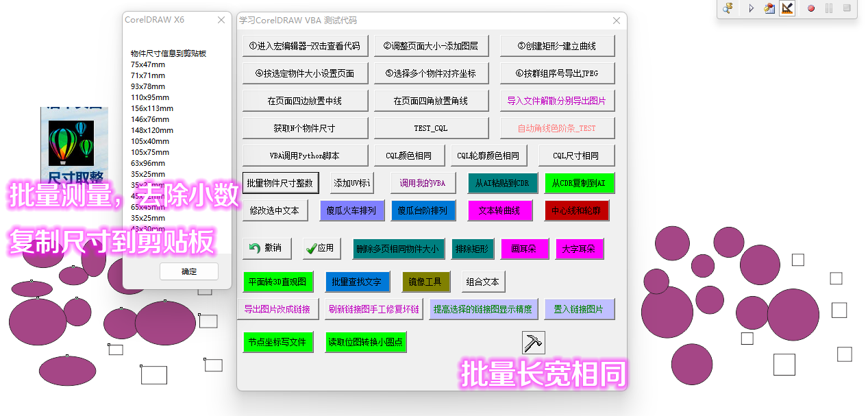
Task: Click 在页面四角放置角线 button
Action: [x=432, y=101]
